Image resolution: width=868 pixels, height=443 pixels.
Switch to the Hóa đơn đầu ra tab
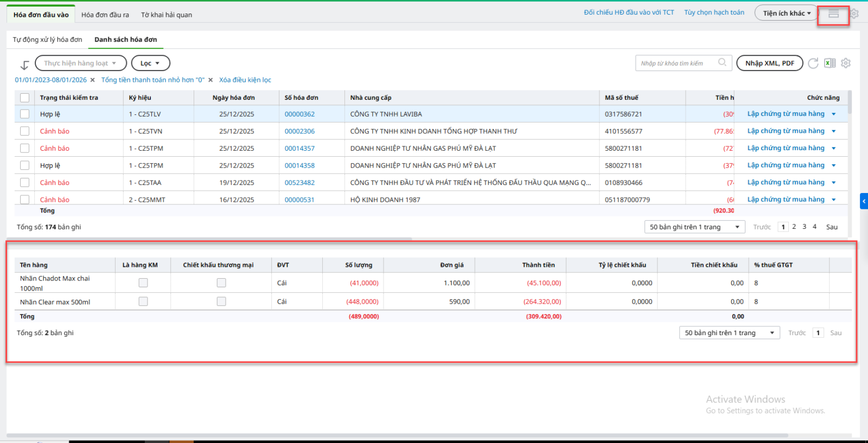[105, 15]
